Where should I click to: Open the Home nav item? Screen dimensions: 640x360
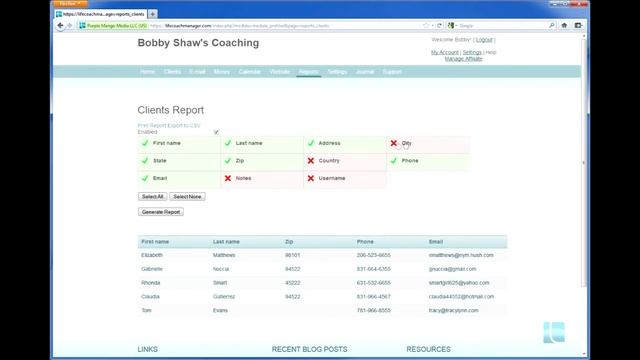click(147, 72)
